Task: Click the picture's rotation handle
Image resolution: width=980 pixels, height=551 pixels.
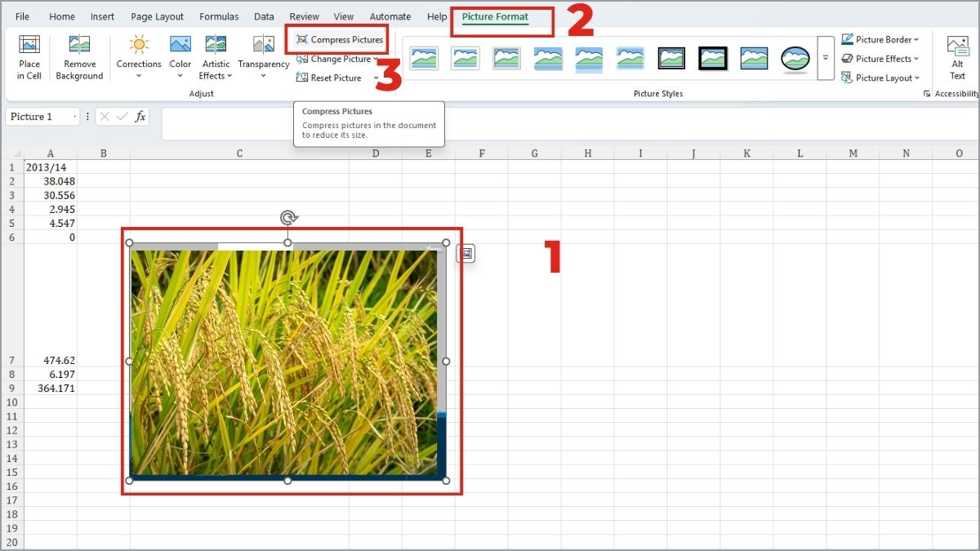Action: [x=287, y=218]
